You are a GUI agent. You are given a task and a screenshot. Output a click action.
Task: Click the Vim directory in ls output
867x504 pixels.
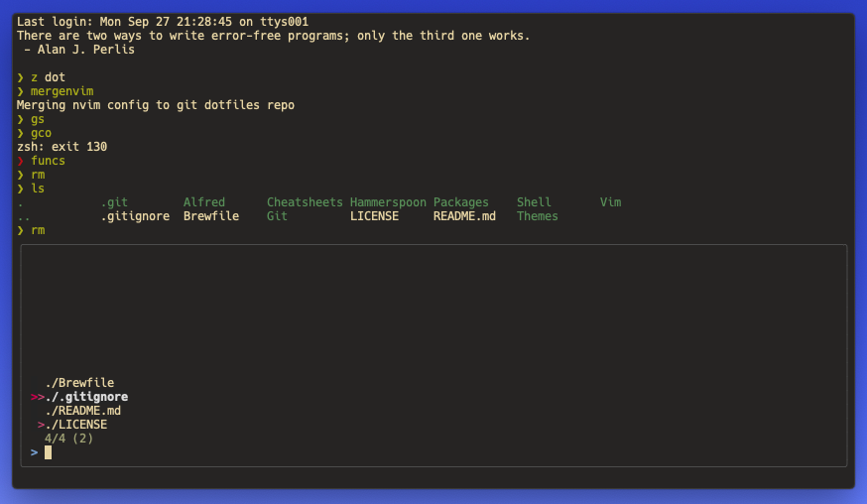click(610, 202)
